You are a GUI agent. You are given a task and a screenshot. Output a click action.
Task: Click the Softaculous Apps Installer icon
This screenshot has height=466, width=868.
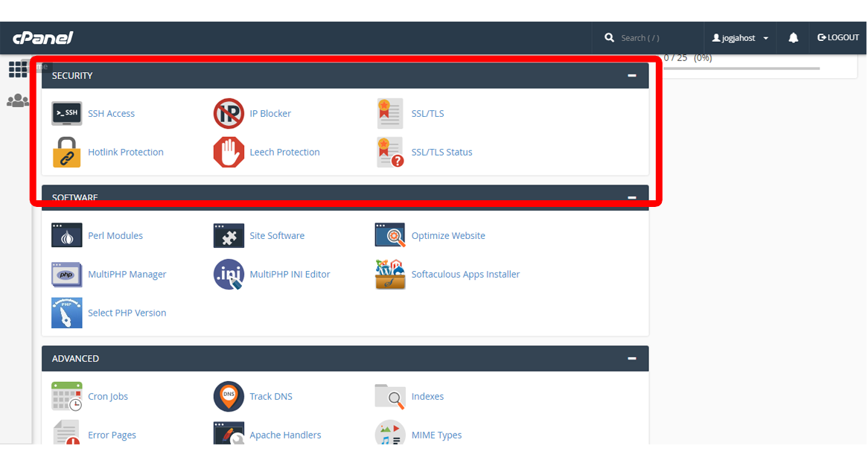pyautogui.click(x=390, y=275)
